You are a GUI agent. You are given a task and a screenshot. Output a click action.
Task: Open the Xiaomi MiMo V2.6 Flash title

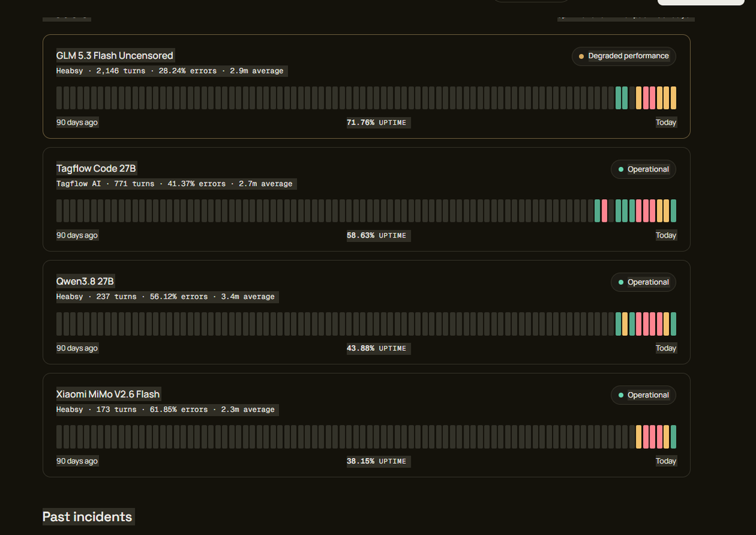pyautogui.click(x=108, y=394)
